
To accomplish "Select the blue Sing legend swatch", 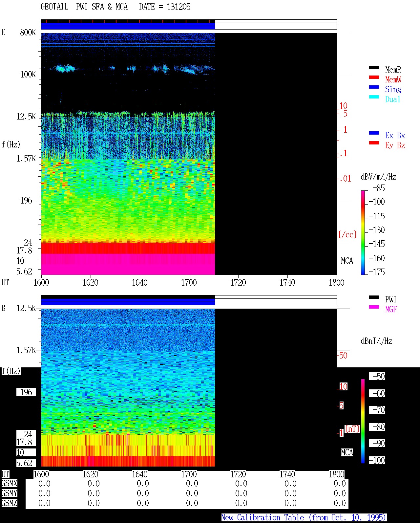I will (x=374, y=87).
